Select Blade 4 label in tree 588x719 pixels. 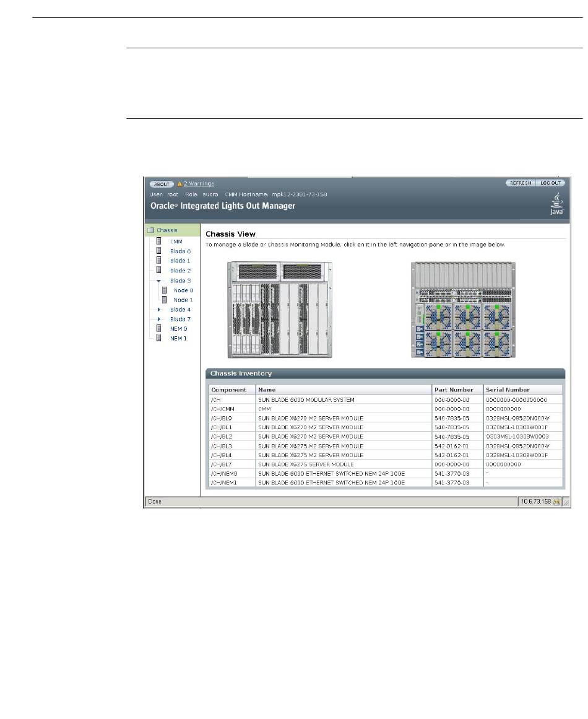(180, 310)
